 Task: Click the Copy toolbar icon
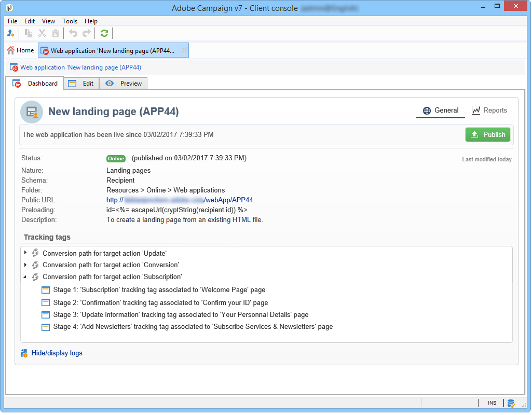tap(29, 33)
